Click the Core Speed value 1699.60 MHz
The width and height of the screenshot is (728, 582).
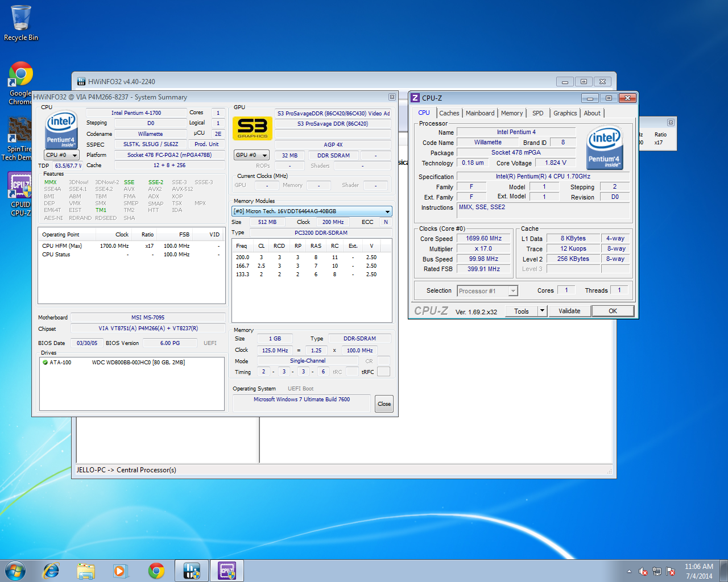484,239
